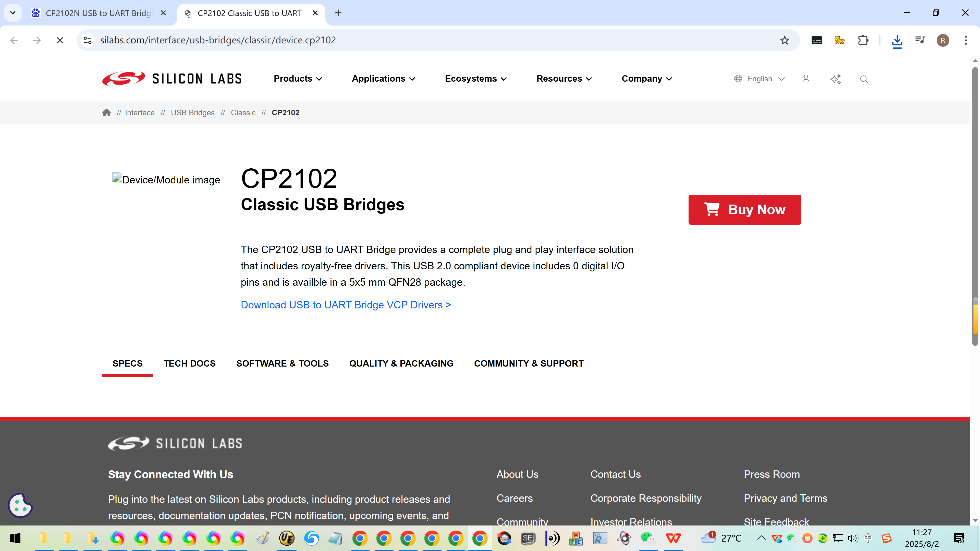Open the tab search dropdown arrow
Viewport: 980px width, 551px height.
coord(13,13)
